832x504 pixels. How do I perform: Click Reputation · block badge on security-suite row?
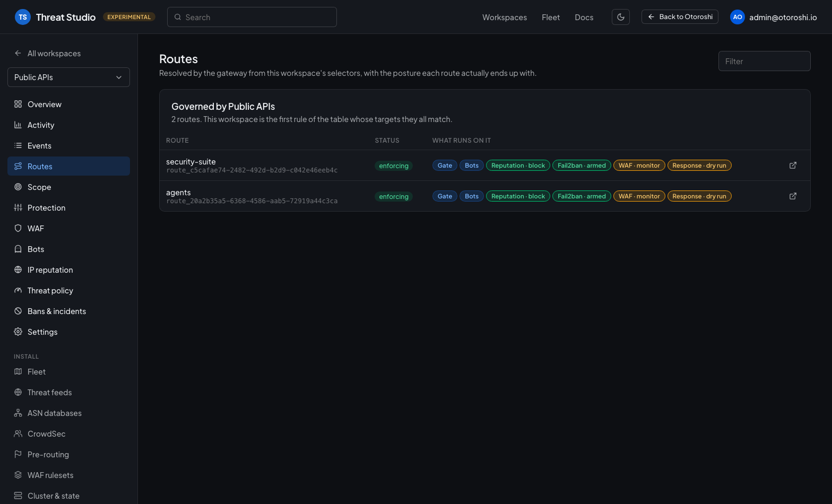click(518, 166)
